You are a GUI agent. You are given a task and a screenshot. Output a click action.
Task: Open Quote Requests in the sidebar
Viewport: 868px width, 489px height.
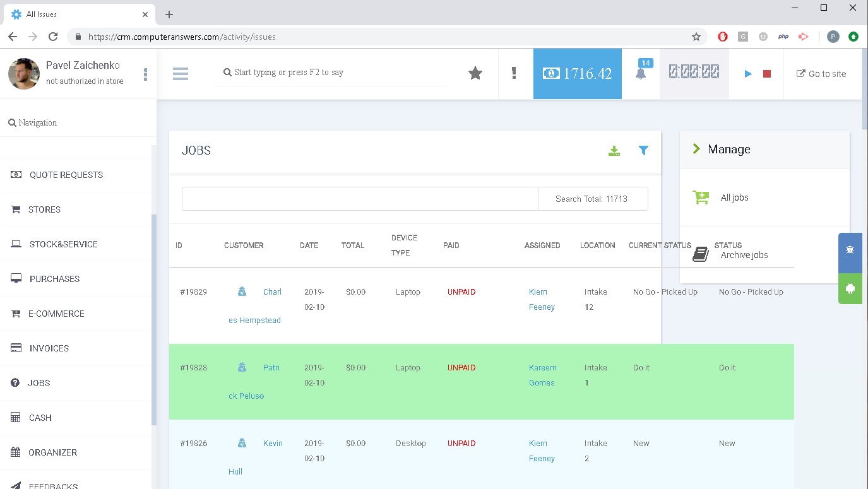(x=66, y=175)
